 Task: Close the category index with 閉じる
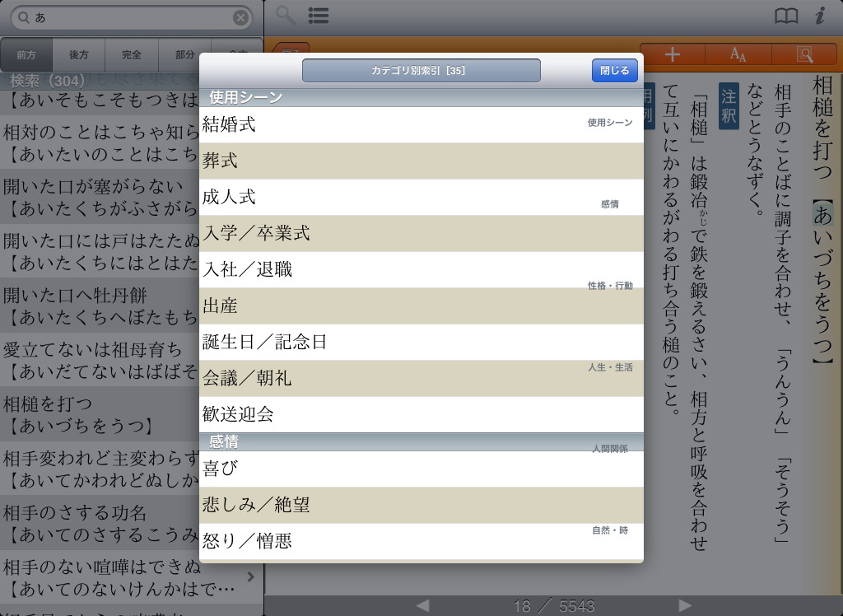tap(614, 71)
